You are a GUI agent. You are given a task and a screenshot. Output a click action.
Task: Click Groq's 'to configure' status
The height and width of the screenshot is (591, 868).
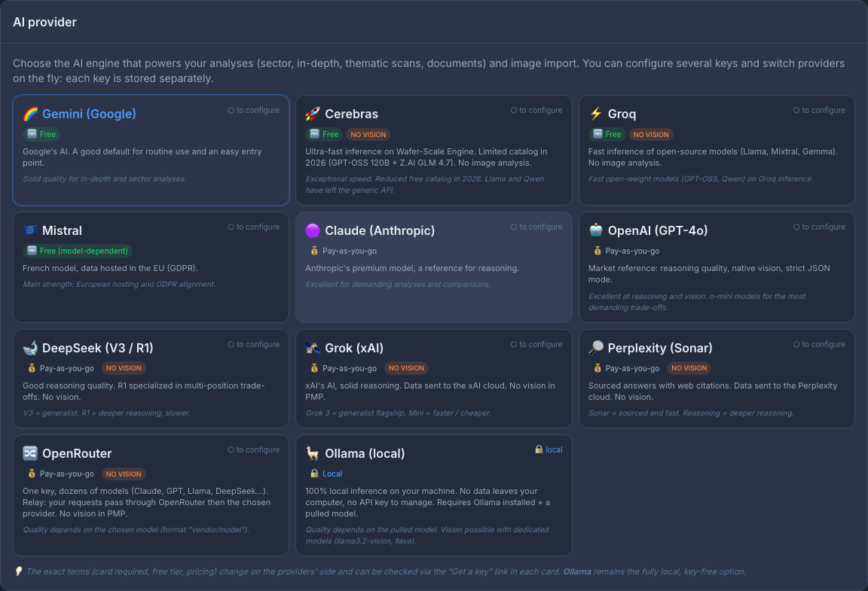click(x=819, y=110)
